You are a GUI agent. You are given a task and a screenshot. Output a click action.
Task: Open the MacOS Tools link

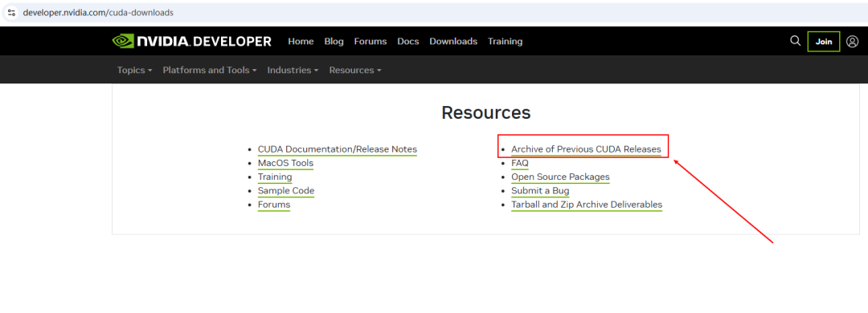[x=285, y=163]
